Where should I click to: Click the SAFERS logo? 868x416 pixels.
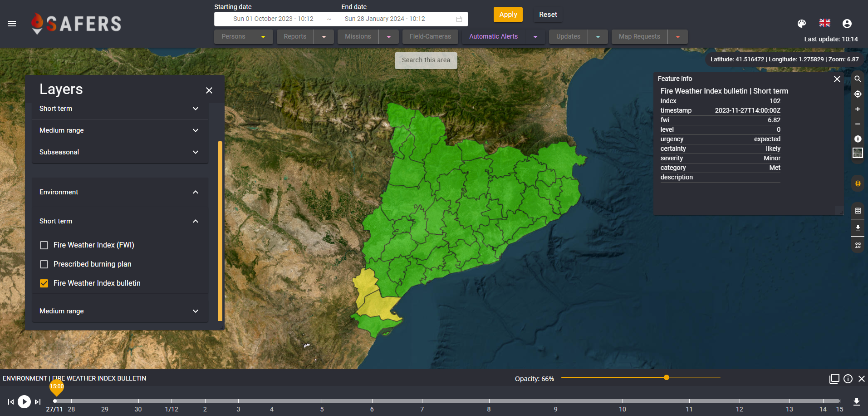click(76, 24)
